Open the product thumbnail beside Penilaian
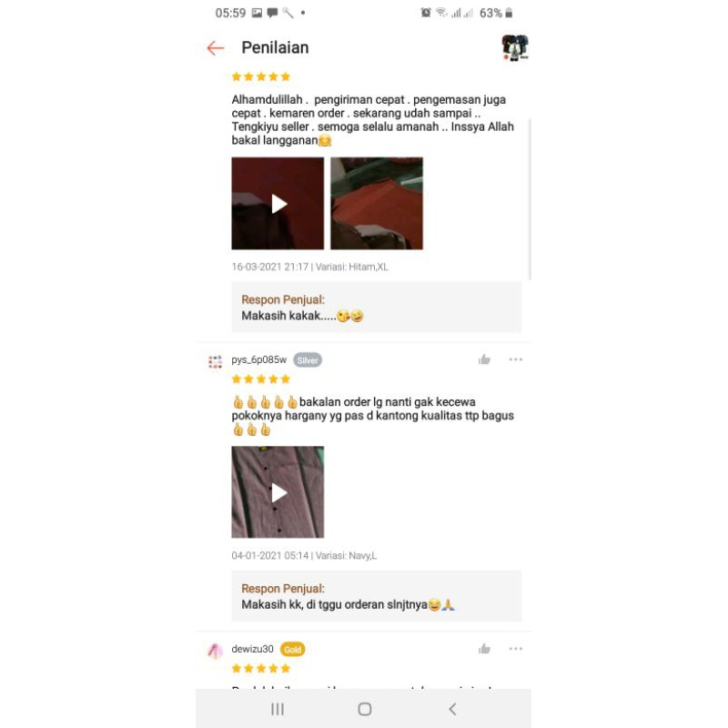The width and height of the screenshot is (728, 728). [x=515, y=47]
